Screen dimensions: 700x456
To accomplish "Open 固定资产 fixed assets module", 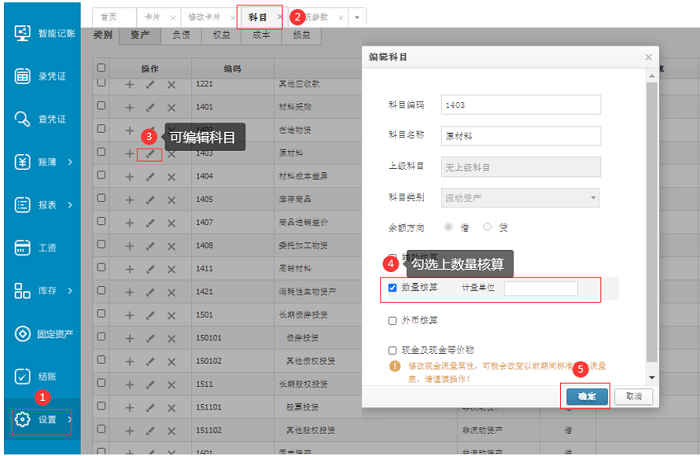I will (x=43, y=333).
